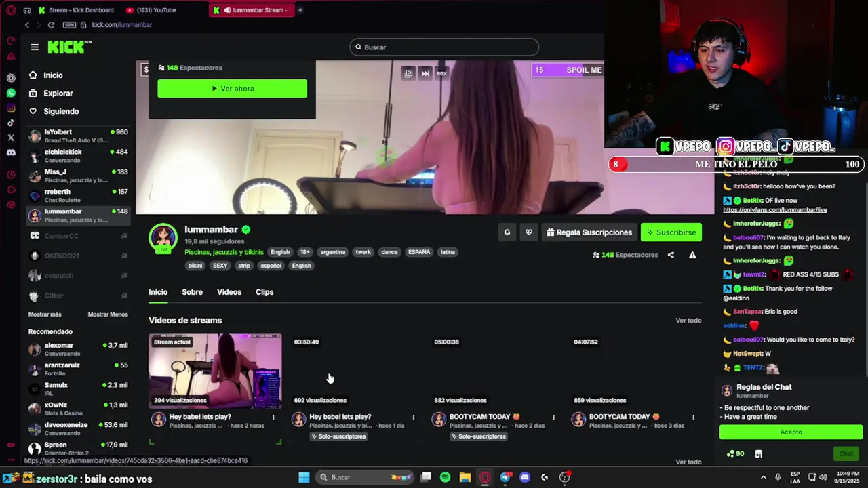Switch to the Clips tab

coord(264,292)
